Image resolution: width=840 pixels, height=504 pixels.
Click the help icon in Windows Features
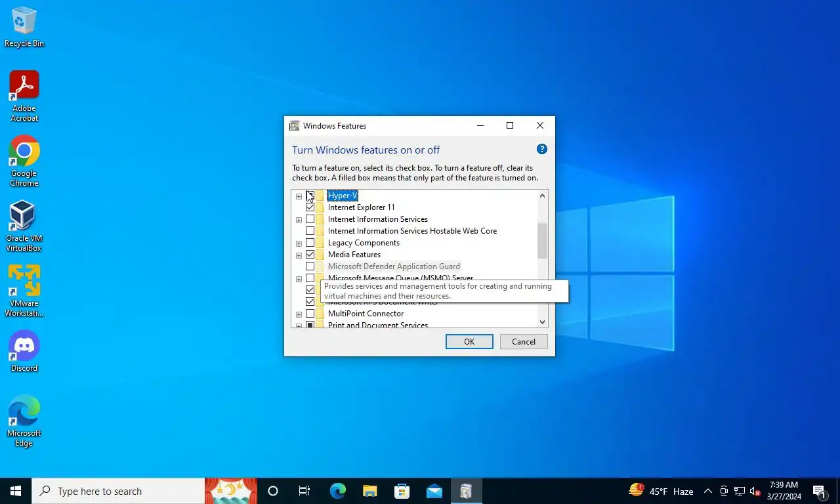[x=542, y=149]
